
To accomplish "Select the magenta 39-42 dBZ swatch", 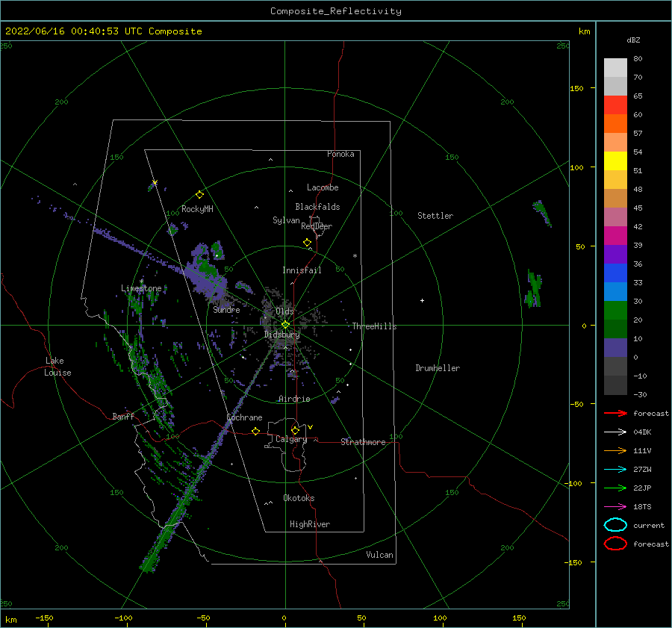I will click(x=615, y=236).
